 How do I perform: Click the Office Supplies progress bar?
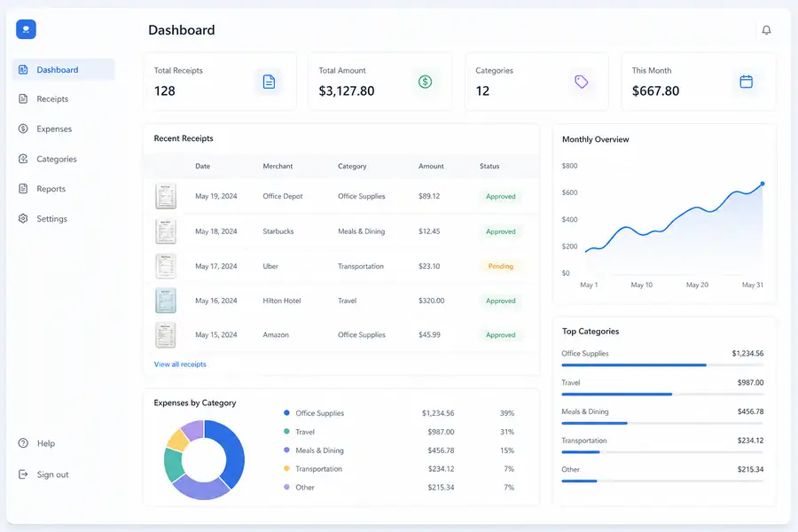[662, 365]
